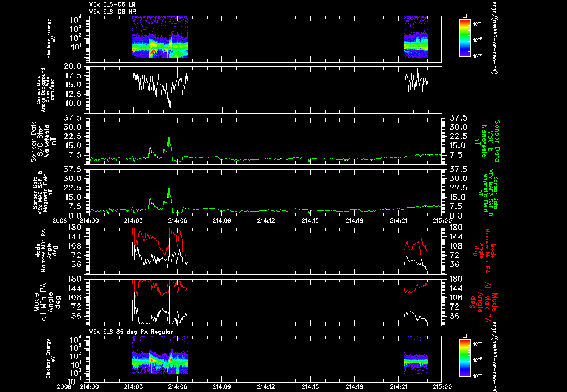The width and height of the screenshot is (567, 392).
Task: Click "215:00" on the lowest time axis
Action: pos(442,386)
